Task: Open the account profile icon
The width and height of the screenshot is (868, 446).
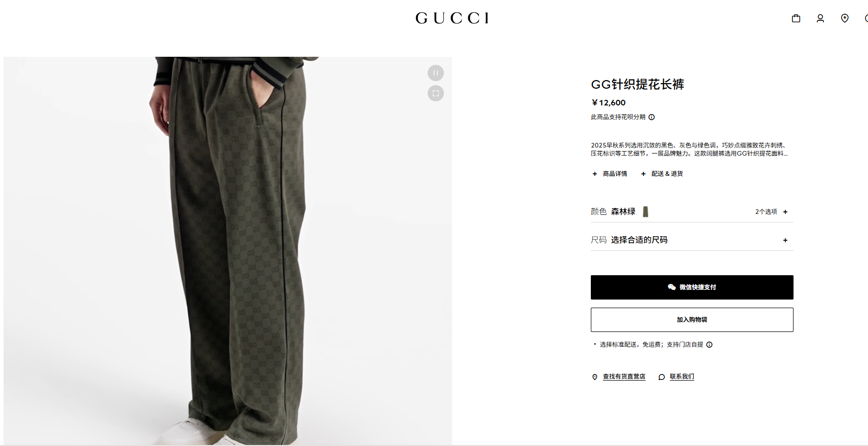Action: pyautogui.click(x=820, y=18)
